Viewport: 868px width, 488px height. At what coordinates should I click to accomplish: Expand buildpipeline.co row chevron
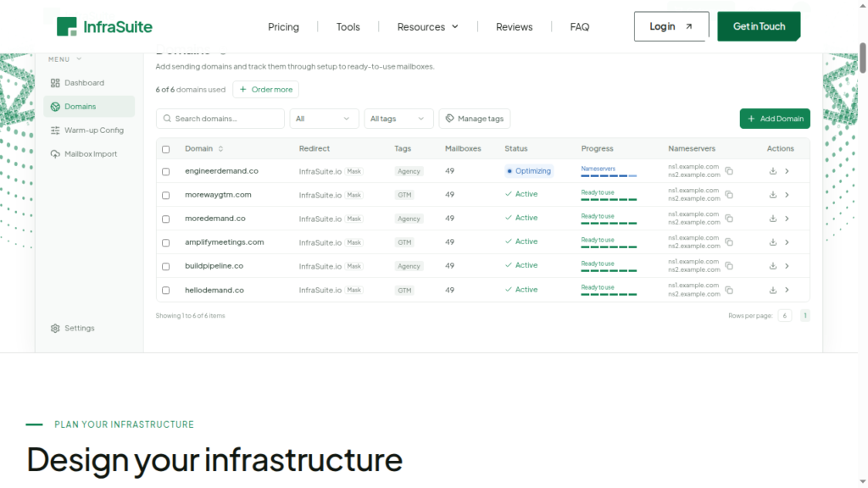click(x=787, y=266)
